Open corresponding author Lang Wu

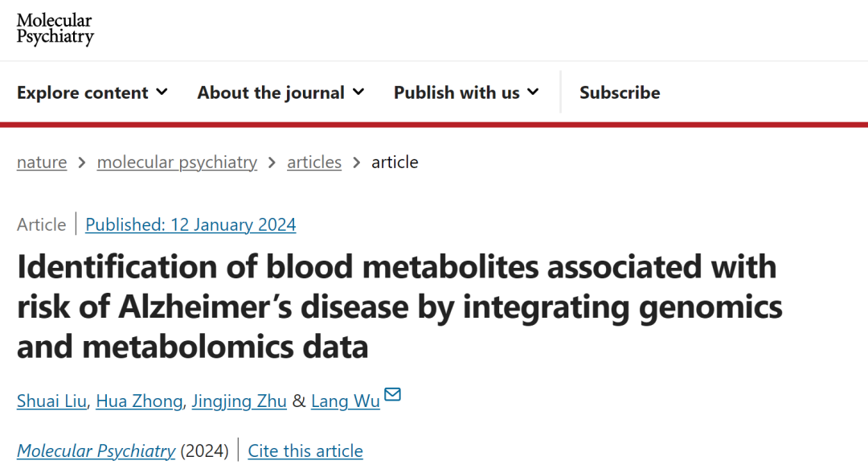(x=346, y=401)
